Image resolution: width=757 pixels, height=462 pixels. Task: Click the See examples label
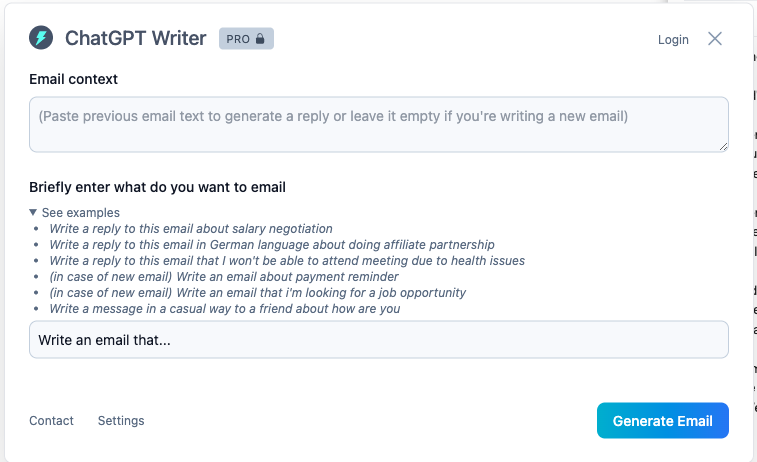click(x=81, y=212)
